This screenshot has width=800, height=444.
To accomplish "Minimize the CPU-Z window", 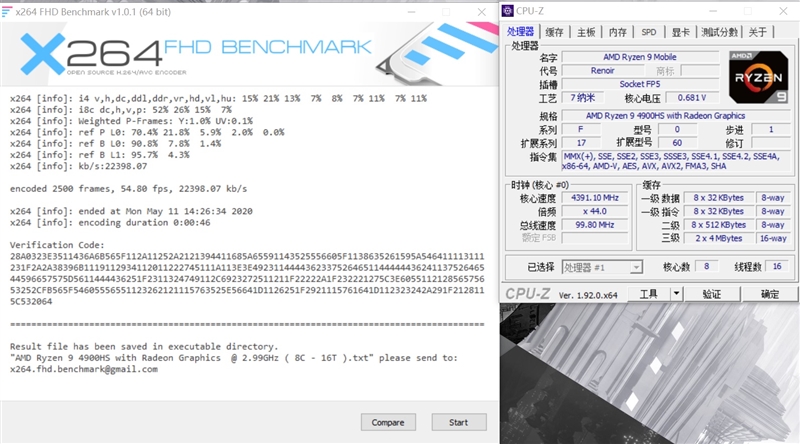I will click(x=713, y=11).
